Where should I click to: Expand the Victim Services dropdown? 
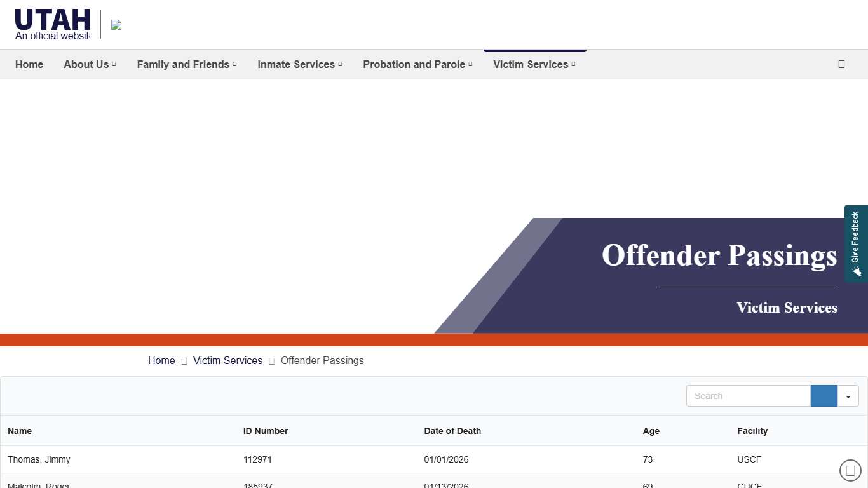(534, 64)
